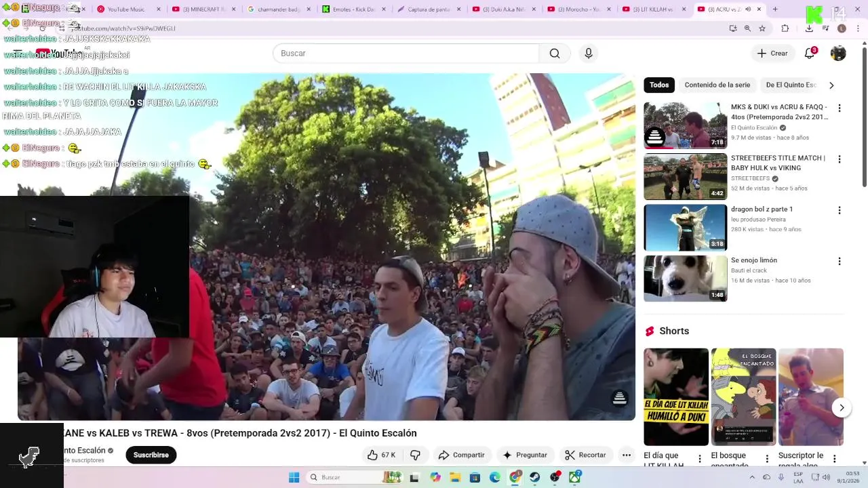Open options for El bosque encantado Short
The image size is (868, 488).
[767, 459]
